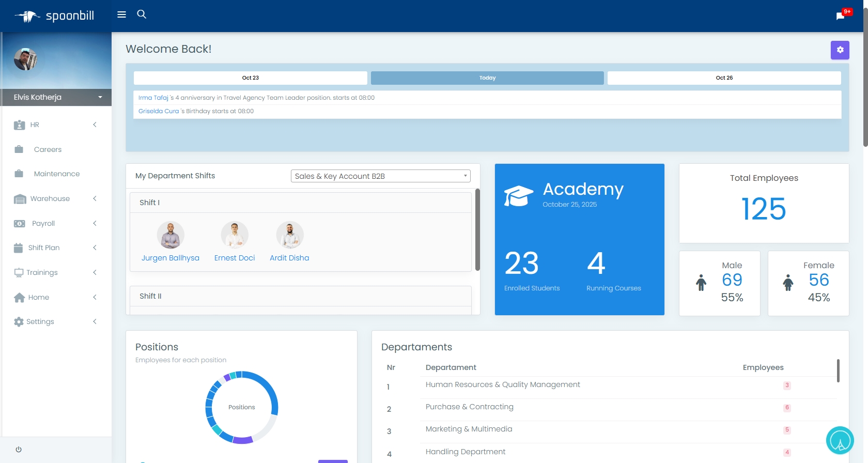868x463 pixels.
Task: Expand the Home menu chevron
Action: point(95,297)
